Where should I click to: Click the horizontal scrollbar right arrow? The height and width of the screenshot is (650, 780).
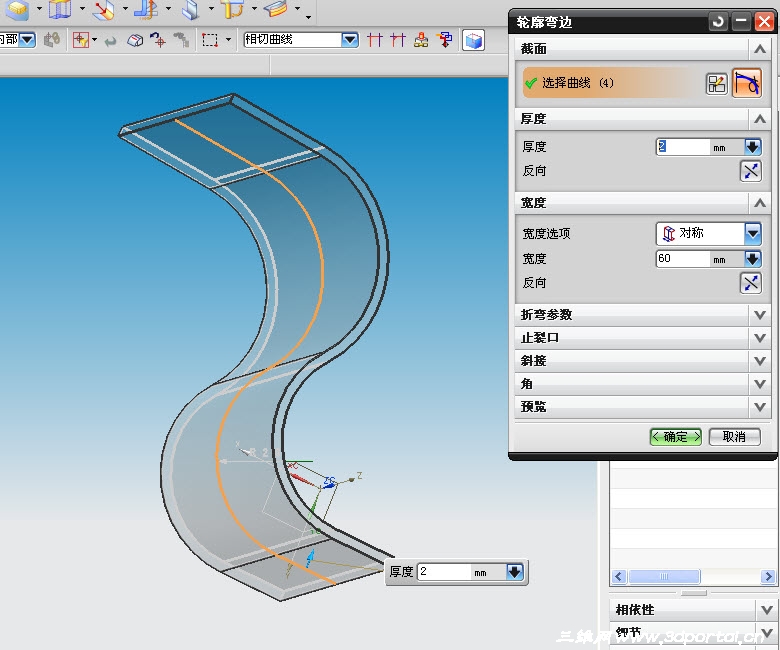click(768, 576)
